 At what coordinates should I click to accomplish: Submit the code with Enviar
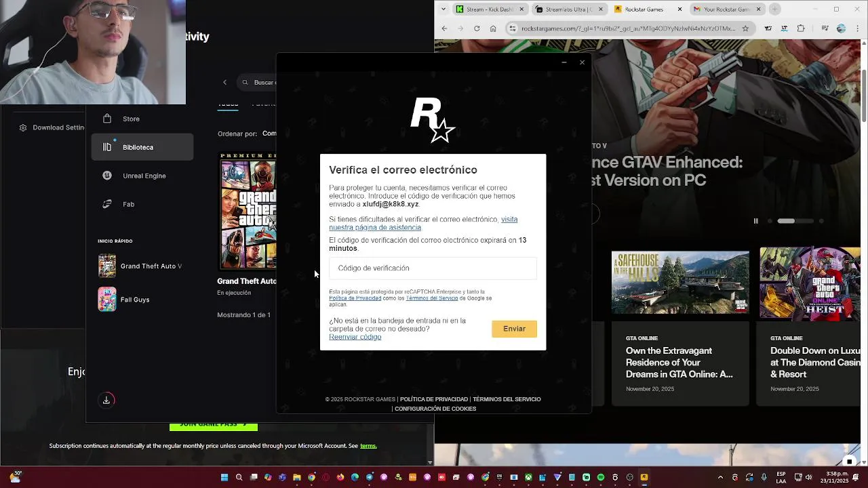[514, 329]
